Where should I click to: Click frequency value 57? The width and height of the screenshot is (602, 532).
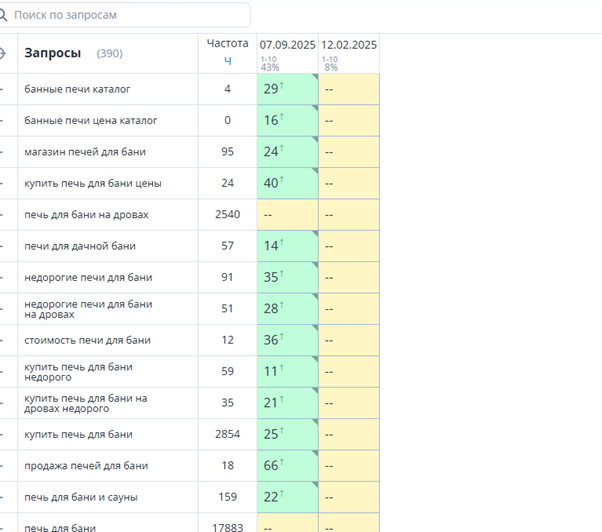click(x=227, y=246)
